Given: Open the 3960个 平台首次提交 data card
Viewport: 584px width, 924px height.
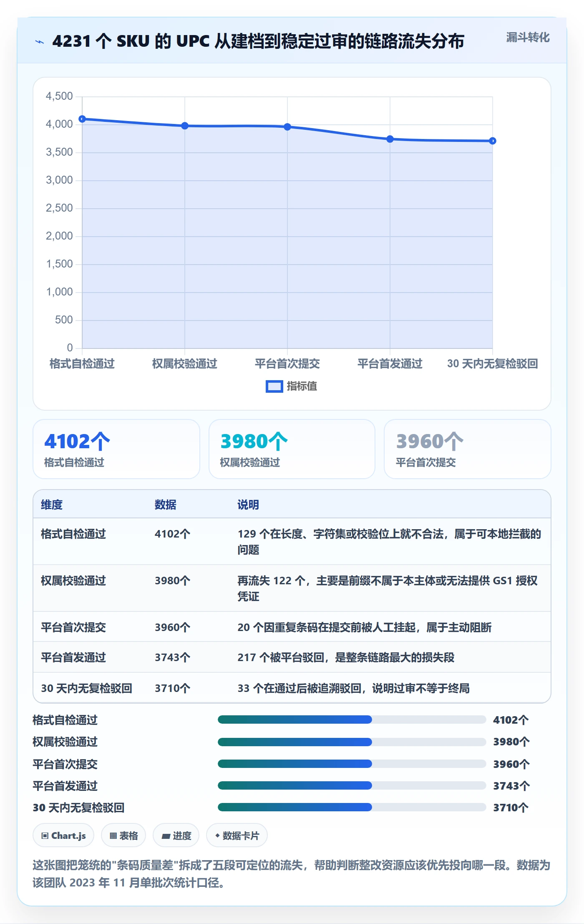Looking at the screenshot, I should pos(468,449).
